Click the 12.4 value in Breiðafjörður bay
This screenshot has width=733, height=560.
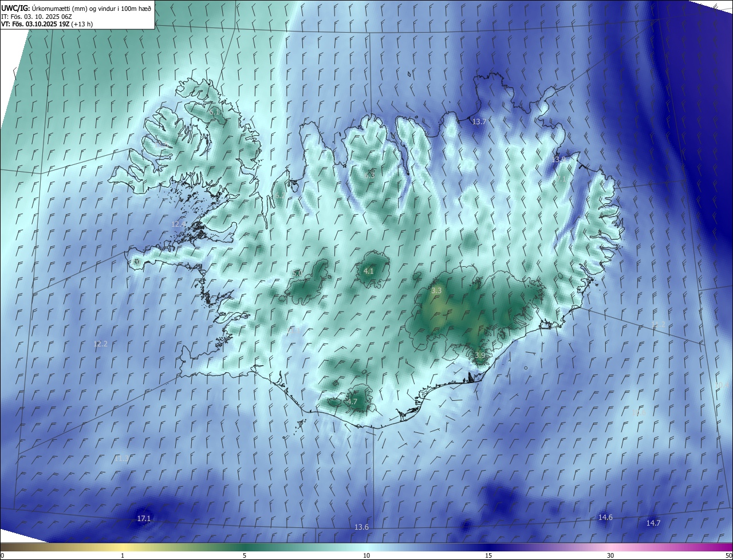(178, 224)
